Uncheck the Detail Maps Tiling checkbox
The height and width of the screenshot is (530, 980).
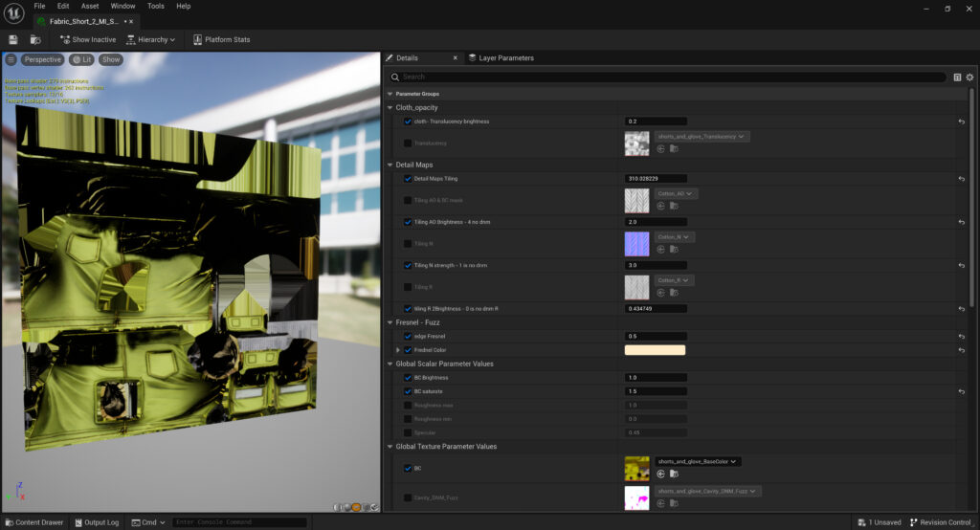tap(409, 179)
